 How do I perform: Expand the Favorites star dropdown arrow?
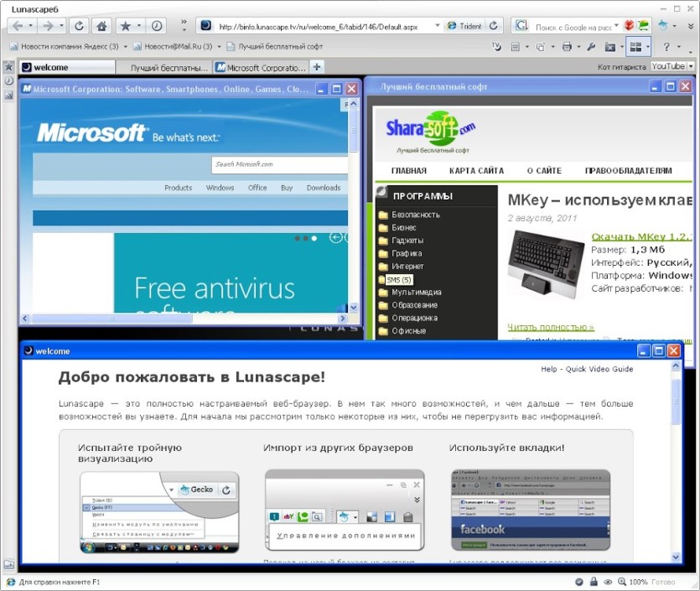click(139, 25)
